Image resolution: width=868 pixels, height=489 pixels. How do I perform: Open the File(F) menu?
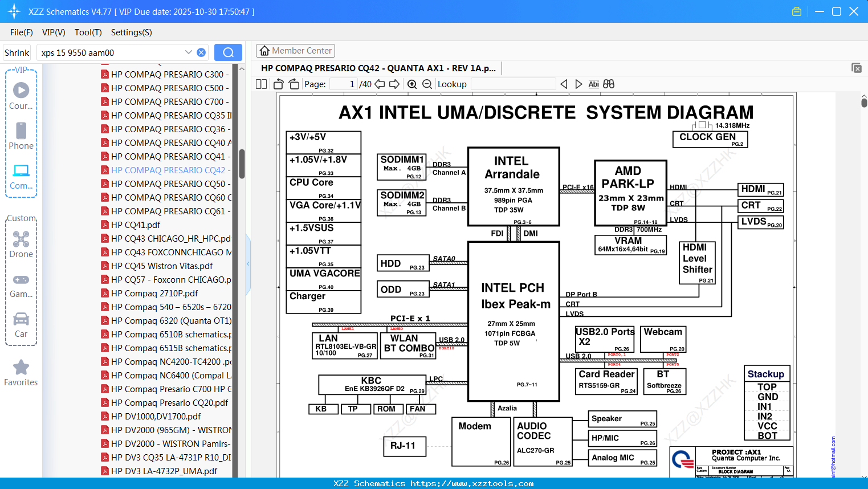tap(22, 32)
